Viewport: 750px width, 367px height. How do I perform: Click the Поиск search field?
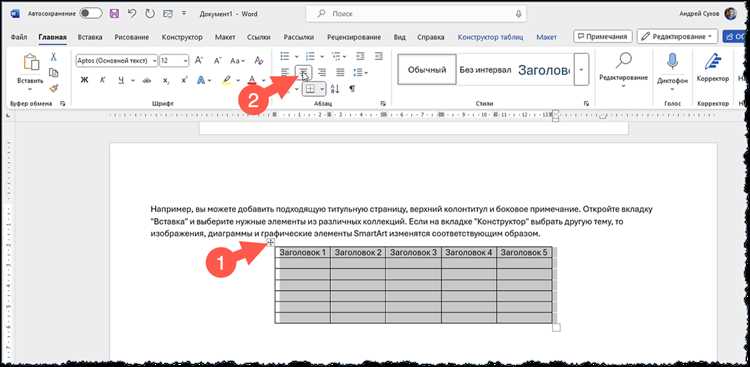416,14
